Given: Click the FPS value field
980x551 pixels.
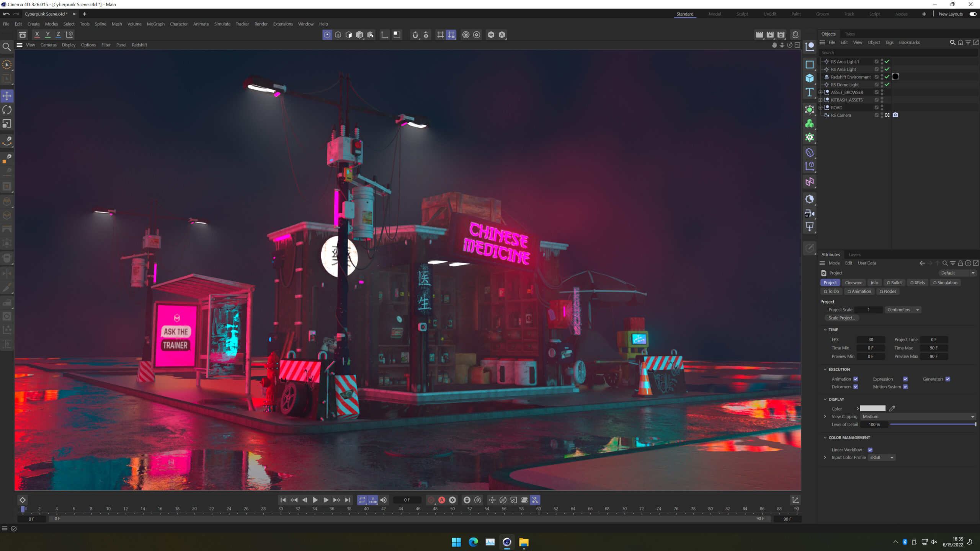Looking at the screenshot, I should (x=871, y=340).
